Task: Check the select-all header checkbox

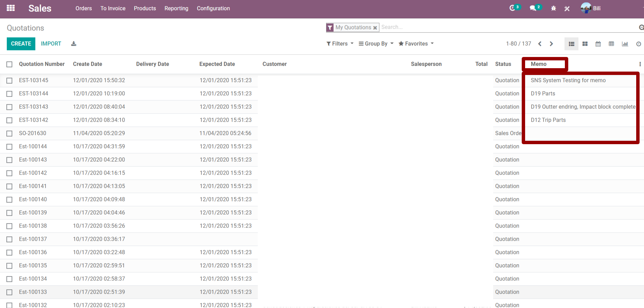Action: (10, 64)
